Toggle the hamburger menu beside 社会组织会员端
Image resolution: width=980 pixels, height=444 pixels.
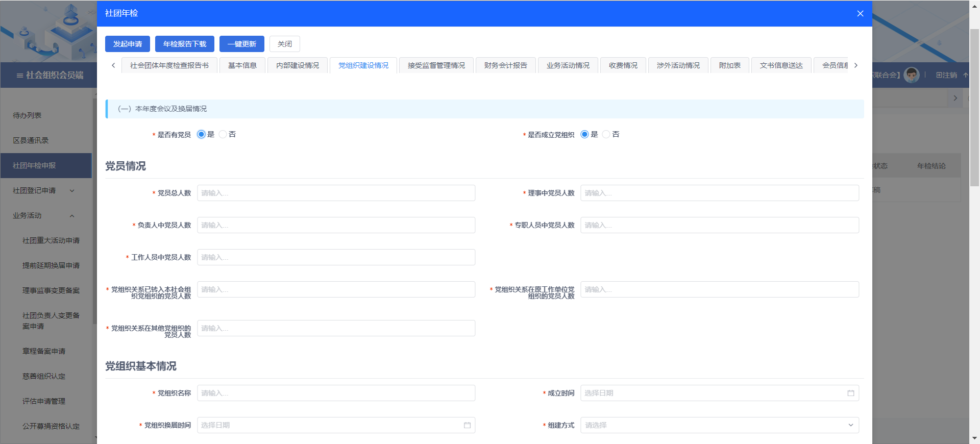coord(19,76)
